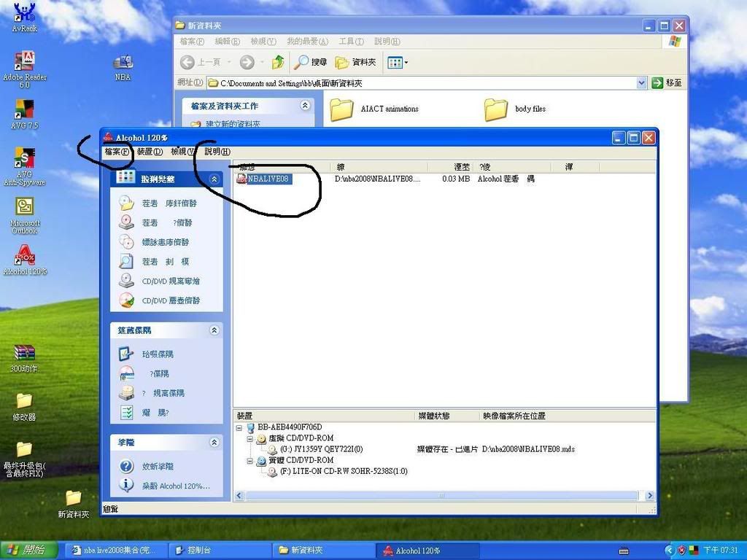Launch the Image Making Wizard disc-and-folder icon
The image size is (747, 560).
point(126,203)
